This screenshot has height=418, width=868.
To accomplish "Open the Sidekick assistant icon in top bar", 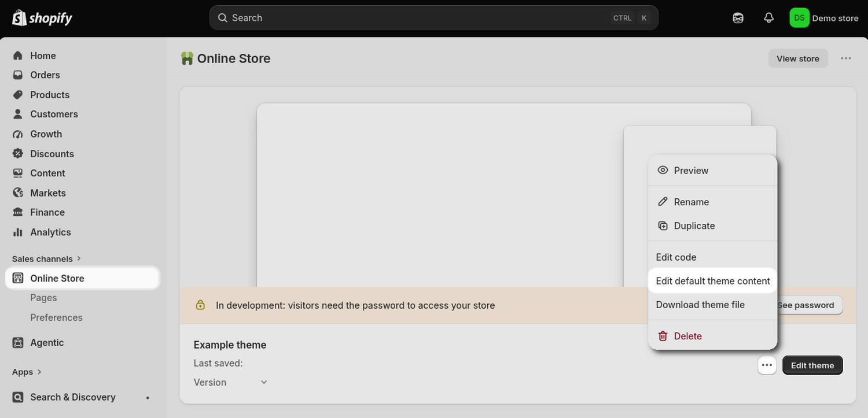I will point(738,18).
